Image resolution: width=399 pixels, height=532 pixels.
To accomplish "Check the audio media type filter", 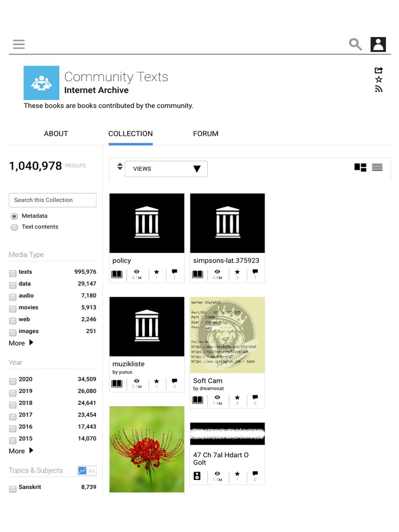I will click(12, 297).
